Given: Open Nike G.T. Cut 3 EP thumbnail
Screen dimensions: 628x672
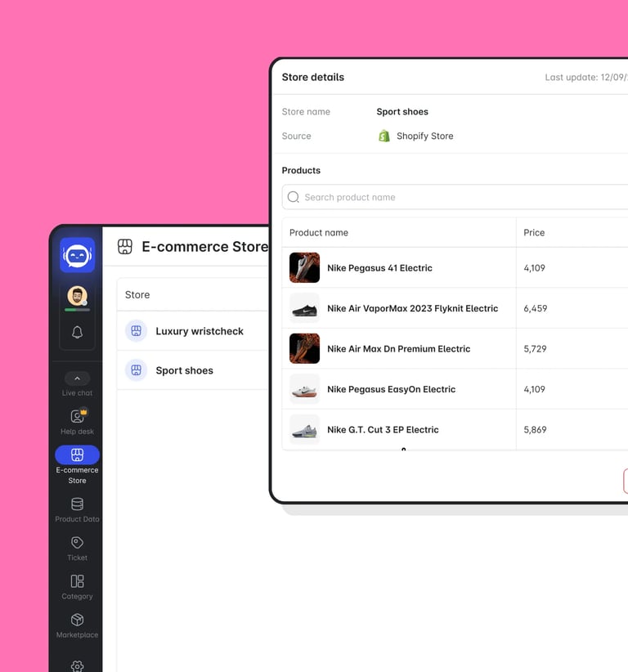Looking at the screenshot, I should point(304,429).
